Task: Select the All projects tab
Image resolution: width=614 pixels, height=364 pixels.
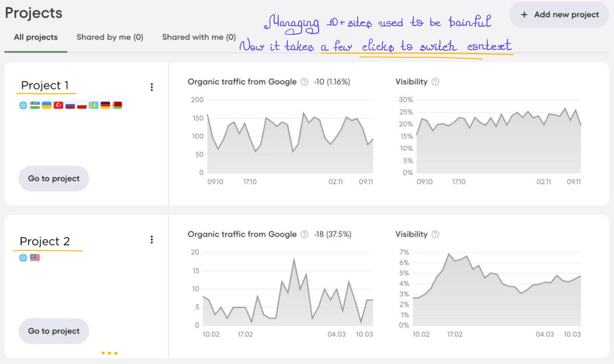Action: coord(35,37)
